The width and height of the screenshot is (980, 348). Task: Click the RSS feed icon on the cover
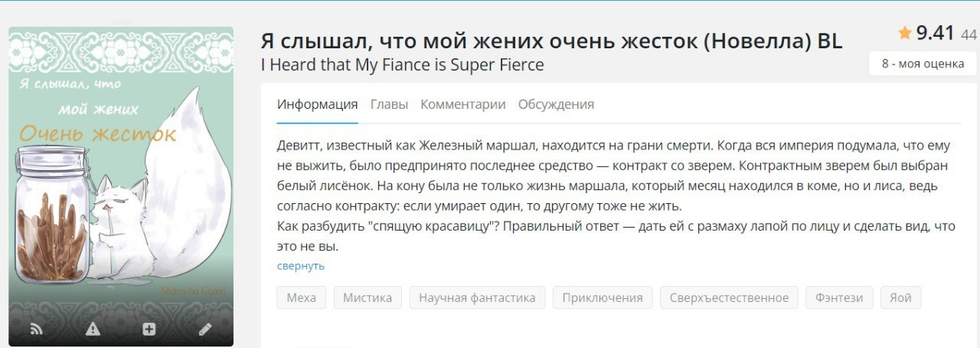coord(37,329)
